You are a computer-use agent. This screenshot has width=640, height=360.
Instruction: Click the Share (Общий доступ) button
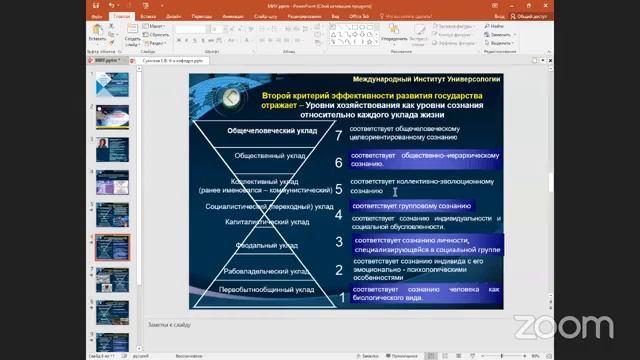[529, 16]
